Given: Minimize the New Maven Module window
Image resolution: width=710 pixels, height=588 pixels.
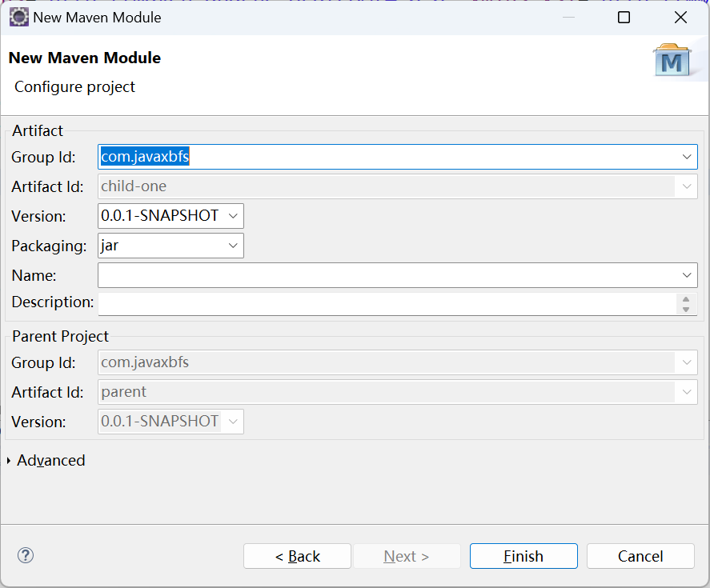Looking at the screenshot, I should 568,18.
